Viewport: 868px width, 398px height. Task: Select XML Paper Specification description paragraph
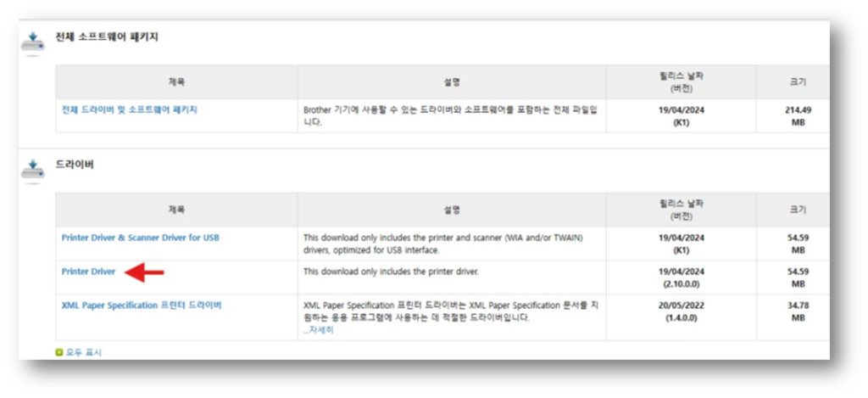pyautogui.click(x=451, y=311)
